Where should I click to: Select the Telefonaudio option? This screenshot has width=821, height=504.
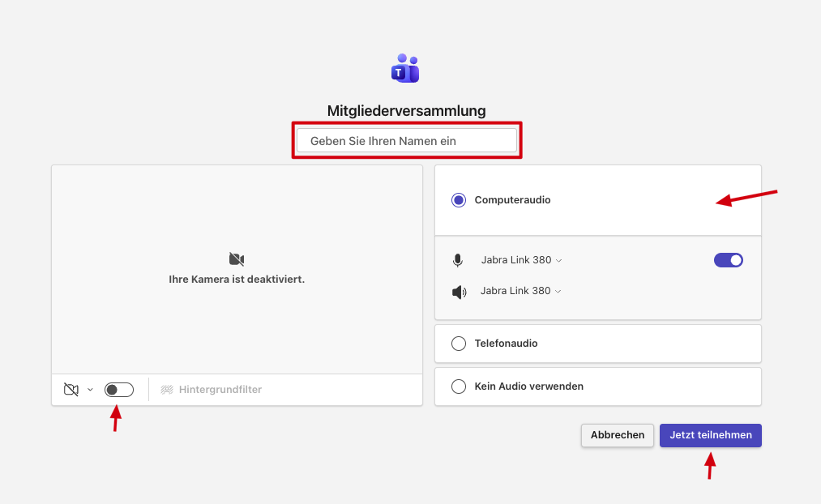pyautogui.click(x=459, y=344)
